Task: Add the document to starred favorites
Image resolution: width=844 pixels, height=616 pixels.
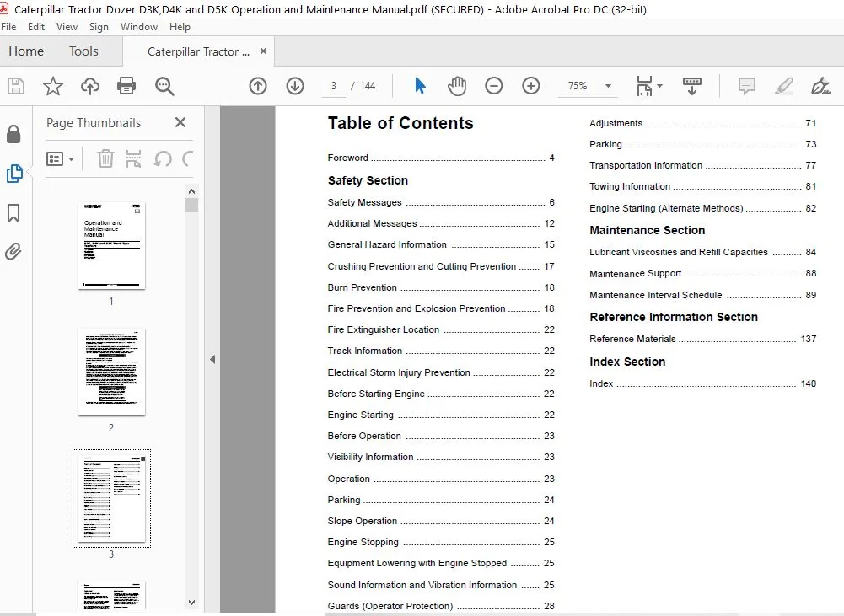Action: pyautogui.click(x=53, y=86)
